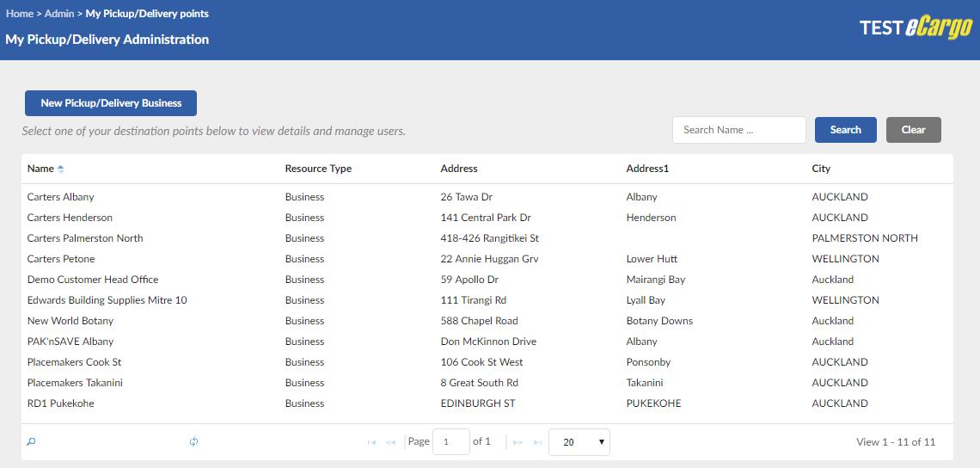Click Henderson address1 cell

pyautogui.click(x=652, y=217)
